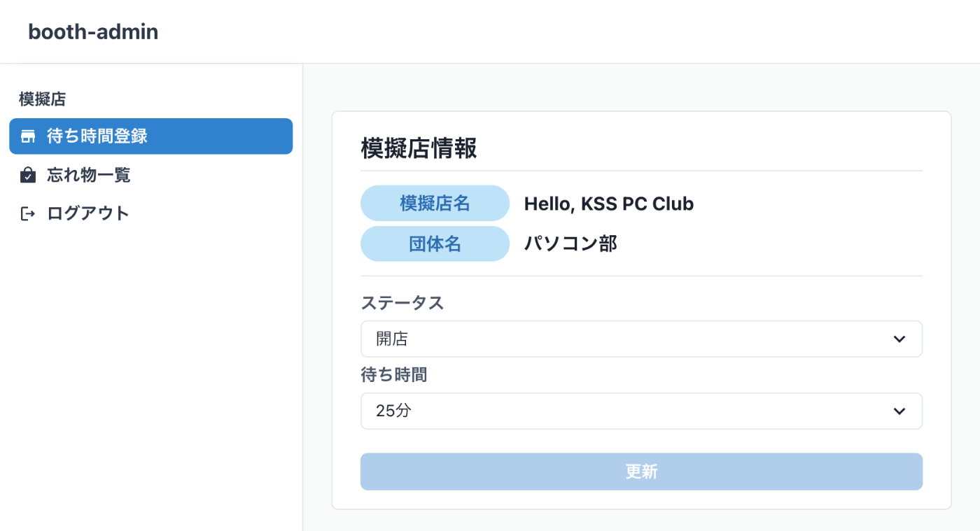This screenshot has height=531, width=980.
Task: Click the パソコン部 group name text
Action: click(x=570, y=243)
